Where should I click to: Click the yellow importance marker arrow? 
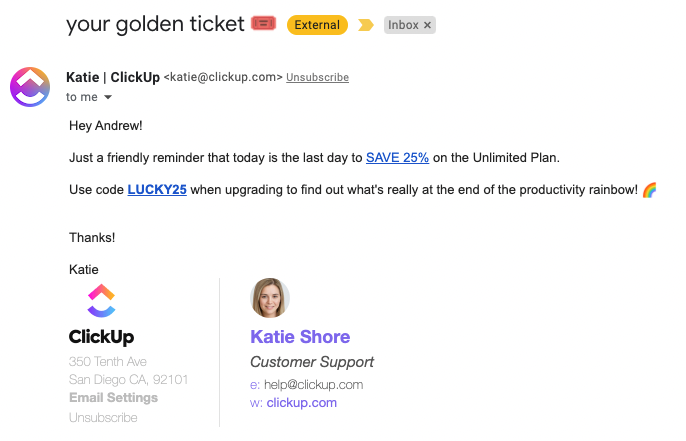366,25
